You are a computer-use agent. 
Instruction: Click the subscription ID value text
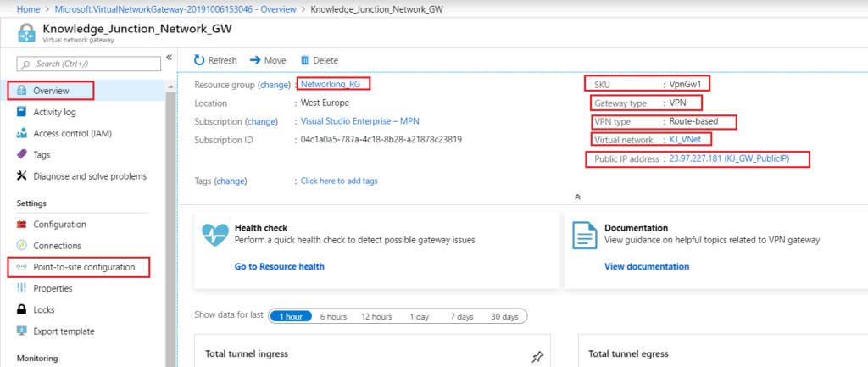tap(381, 140)
